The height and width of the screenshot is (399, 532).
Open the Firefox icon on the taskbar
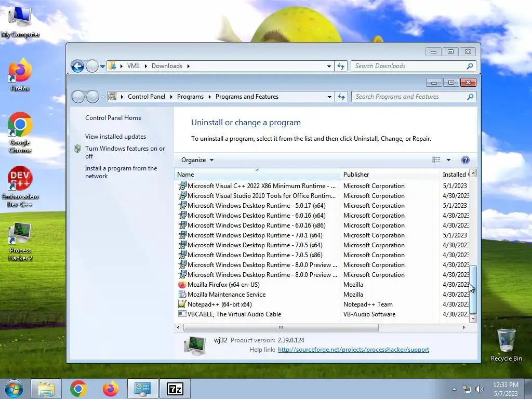111,389
